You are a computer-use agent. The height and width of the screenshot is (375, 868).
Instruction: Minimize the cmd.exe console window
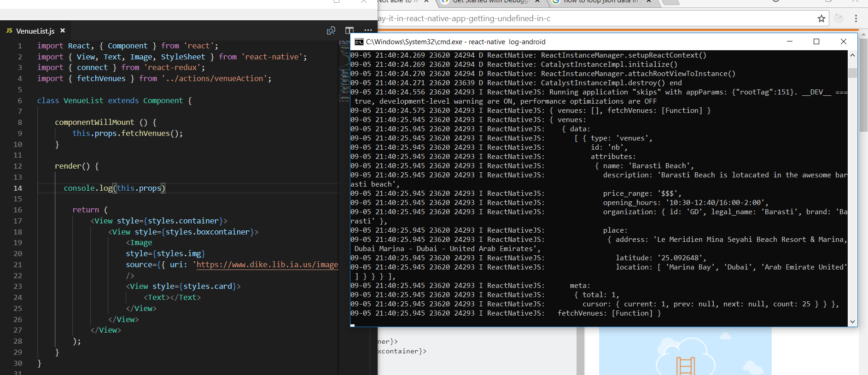pos(790,41)
